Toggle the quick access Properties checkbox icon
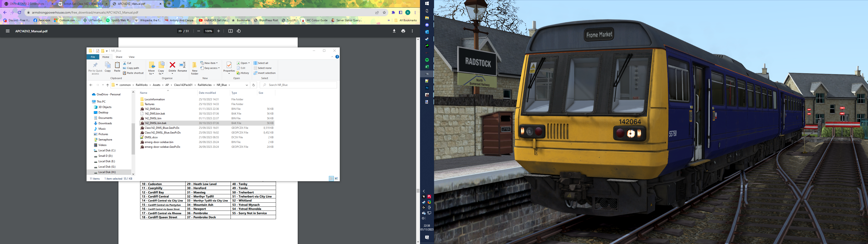 (98, 51)
